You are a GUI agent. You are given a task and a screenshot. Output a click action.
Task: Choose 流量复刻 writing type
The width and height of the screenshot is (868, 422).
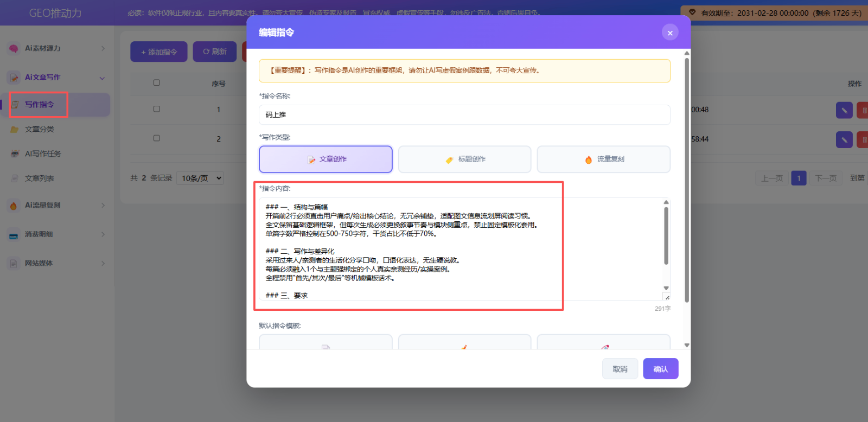click(603, 159)
